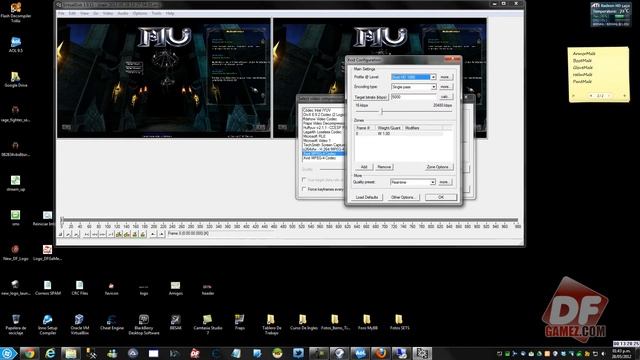Image resolution: width=640 pixels, height=360 pixels.
Task: Click the Remove zone button
Action: click(384, 167)
